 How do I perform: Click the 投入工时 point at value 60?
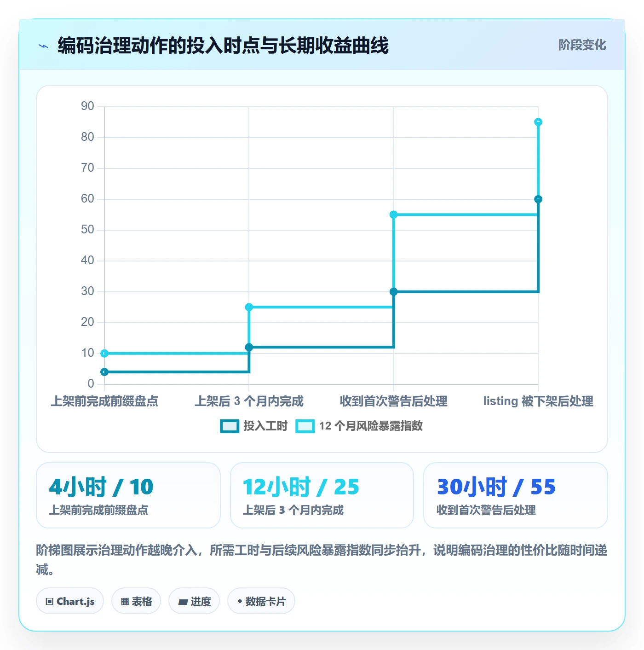[538, 199]
